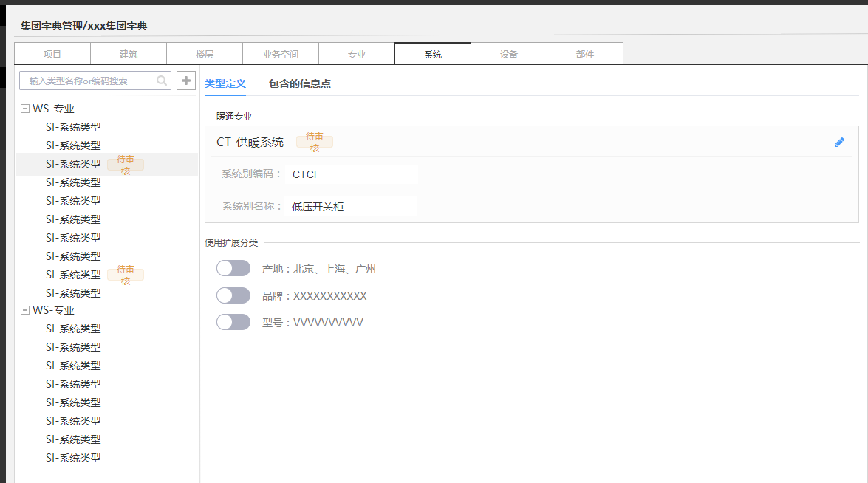
Task: Enable the 品牌 switch
Action: tap(233, 295)
